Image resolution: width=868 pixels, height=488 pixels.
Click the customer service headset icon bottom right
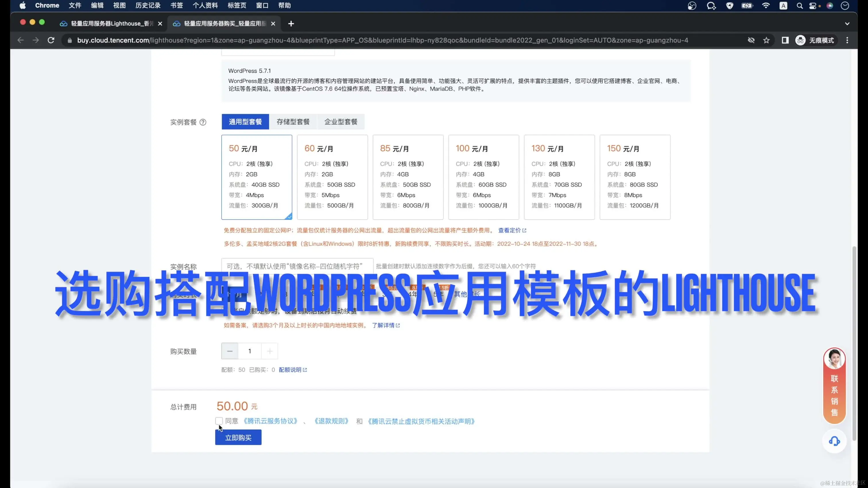(834, 441)
